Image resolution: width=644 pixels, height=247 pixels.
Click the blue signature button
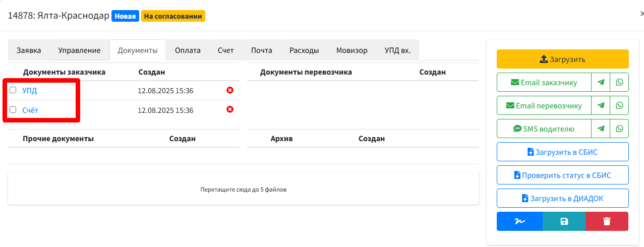[519, 221]
